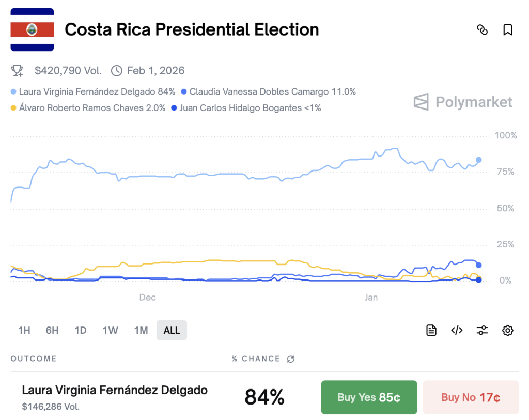Select the 1H time range
The width and height of the screenshot is (529, 420).
coord(24,331)
